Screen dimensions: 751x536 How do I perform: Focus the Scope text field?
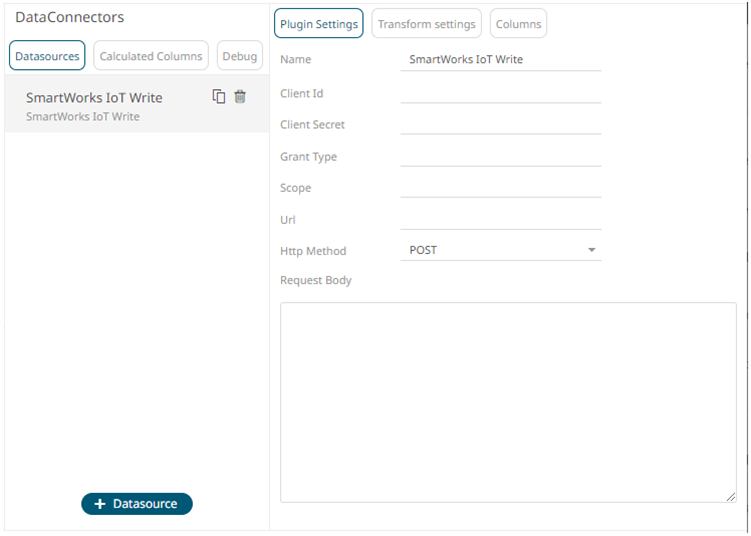500,187
